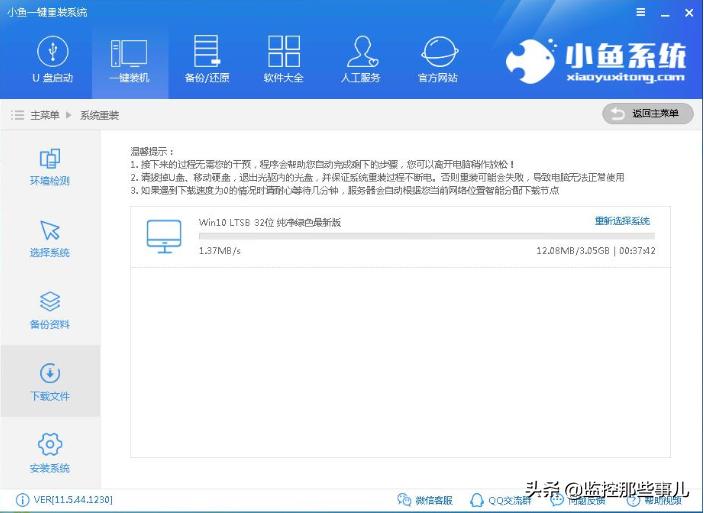Open QQ交流群 chat group
Screen dimensions: 704x513
(500, 500)
